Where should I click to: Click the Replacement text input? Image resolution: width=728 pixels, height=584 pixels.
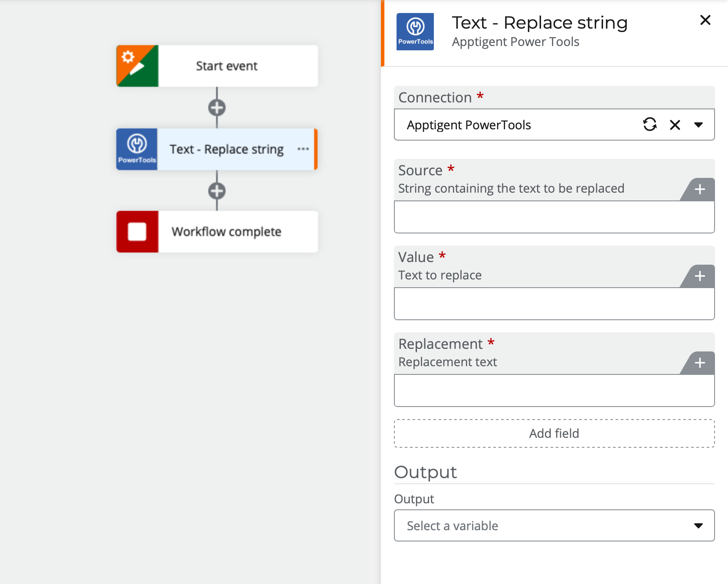[554, 390]
